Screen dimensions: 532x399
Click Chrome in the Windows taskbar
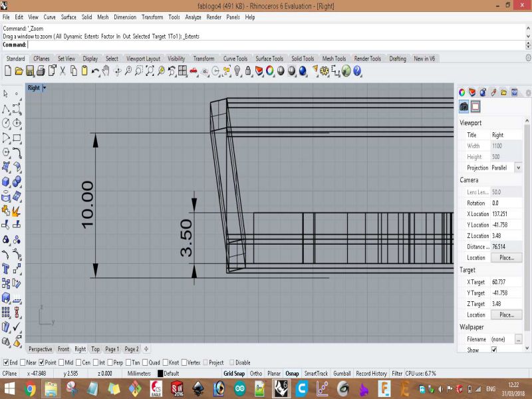point(30,388)
